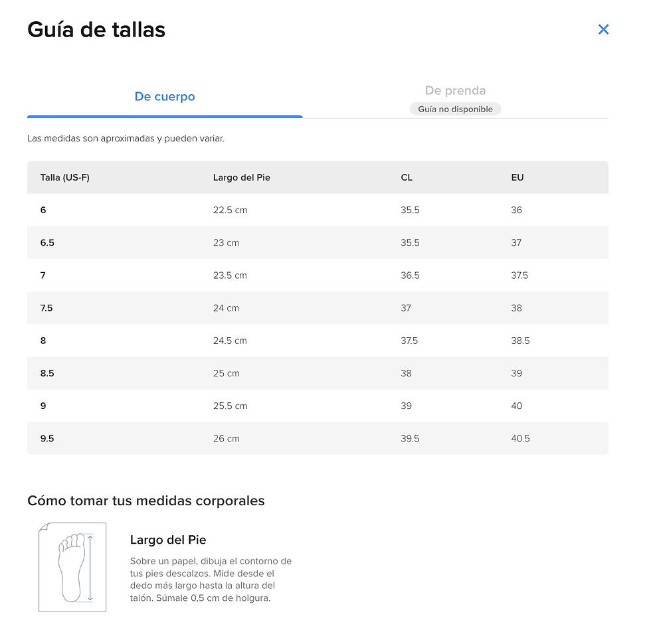
Task: Click the EU 40.5 value cell
Action: point(520,439)
